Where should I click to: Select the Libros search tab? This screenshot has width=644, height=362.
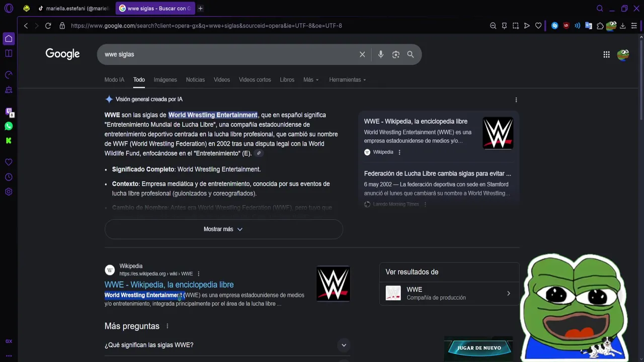point(287,79)
